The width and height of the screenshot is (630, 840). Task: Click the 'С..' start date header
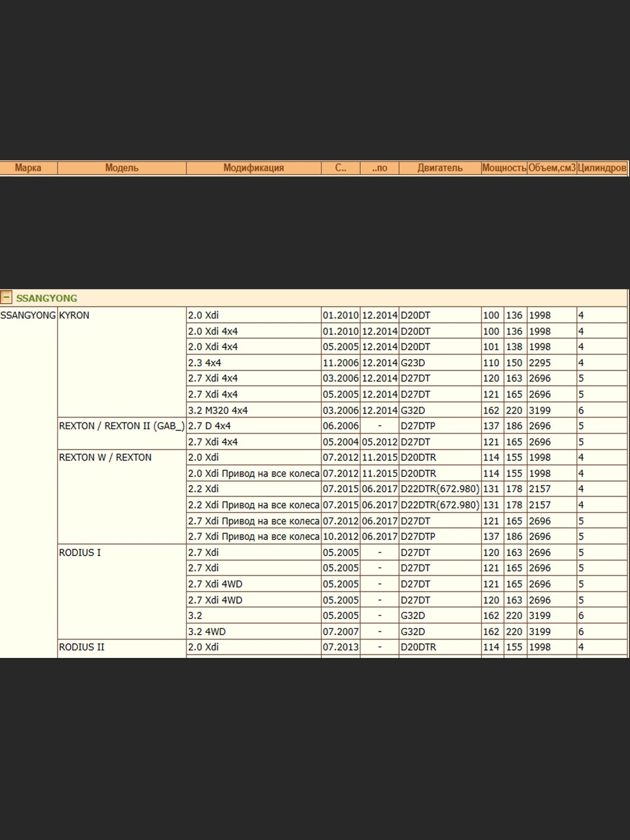pos(340,168)
